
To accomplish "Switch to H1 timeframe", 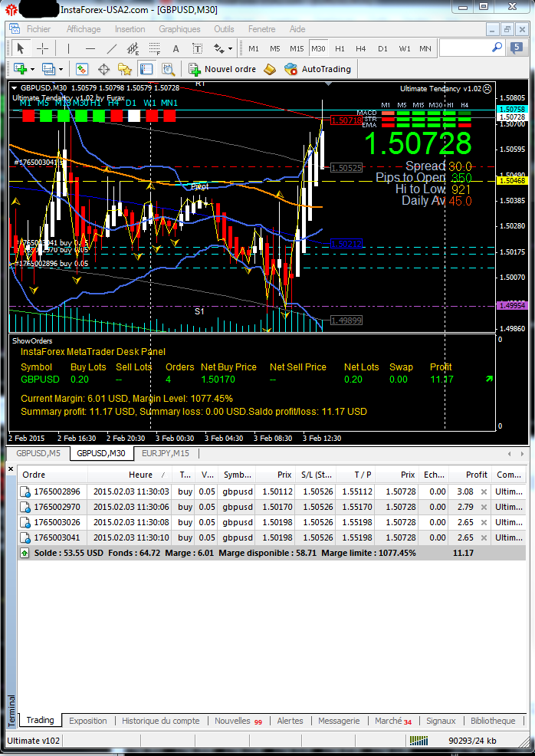I will coord(340,49).
